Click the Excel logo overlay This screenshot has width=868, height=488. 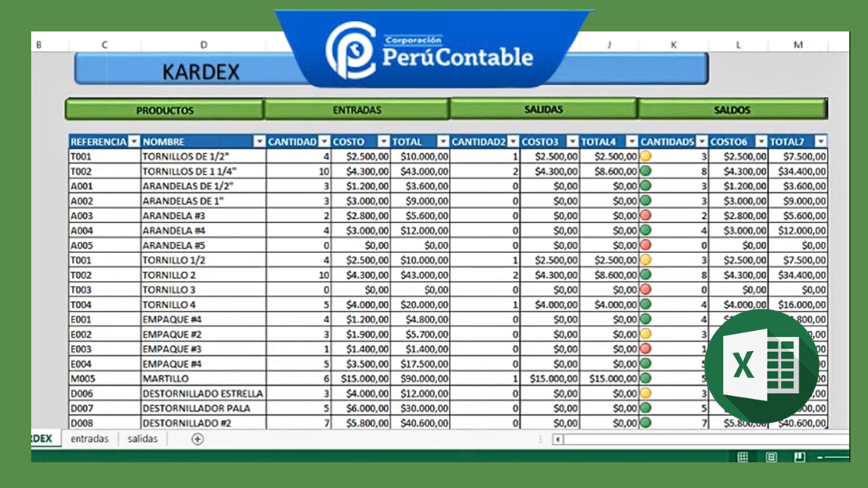click(763, 364)
